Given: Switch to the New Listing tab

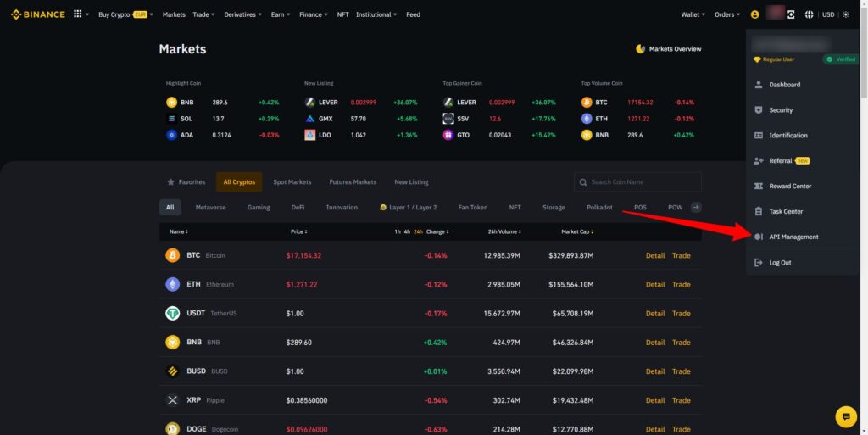Looking at the screenshot, I should 411,182.
